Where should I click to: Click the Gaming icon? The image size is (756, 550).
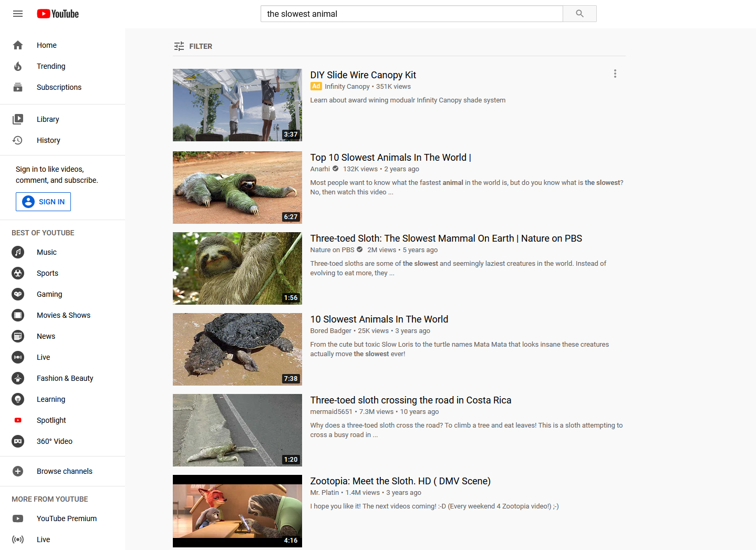point(18,294)
